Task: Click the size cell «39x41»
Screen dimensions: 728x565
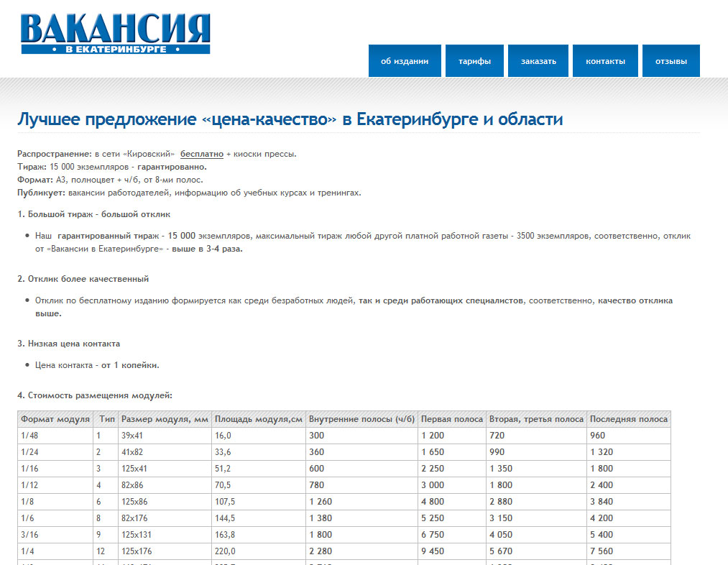Action: pos(165,436)
